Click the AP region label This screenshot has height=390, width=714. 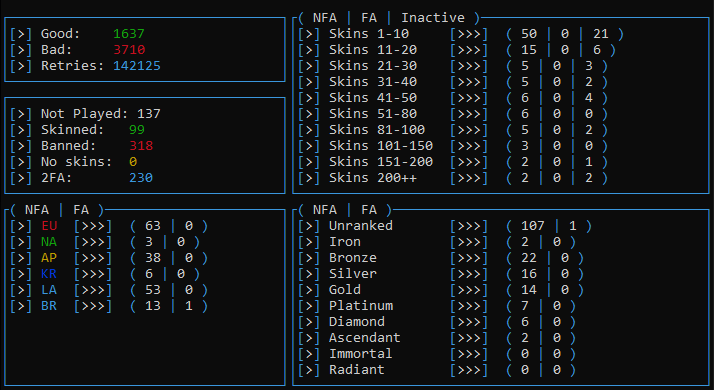[49, 258]
